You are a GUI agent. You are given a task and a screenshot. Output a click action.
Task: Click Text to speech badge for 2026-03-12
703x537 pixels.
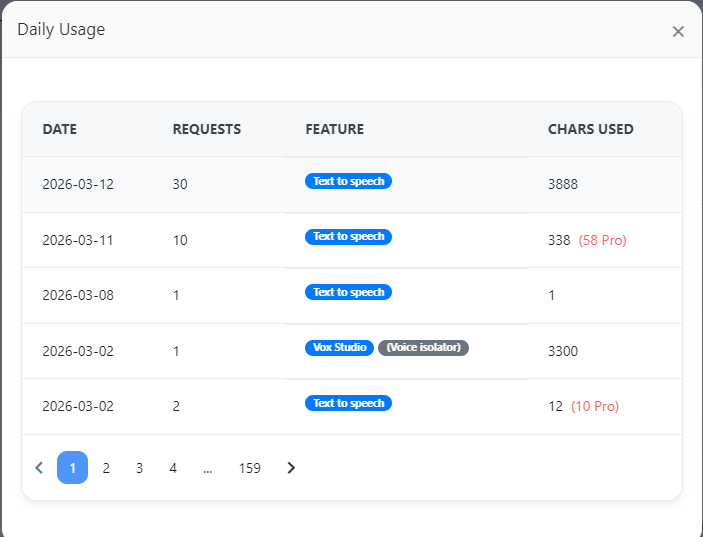coord(348,181)
